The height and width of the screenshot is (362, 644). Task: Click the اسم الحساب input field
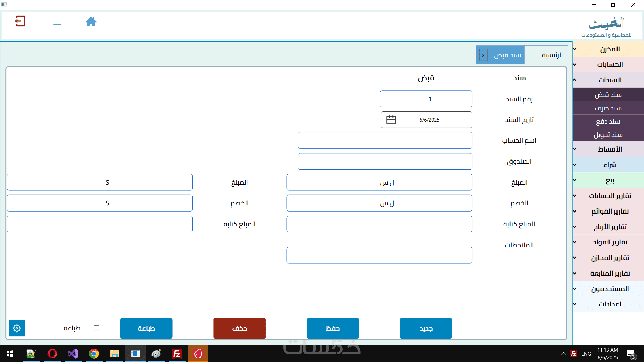[x=385, y=140]
